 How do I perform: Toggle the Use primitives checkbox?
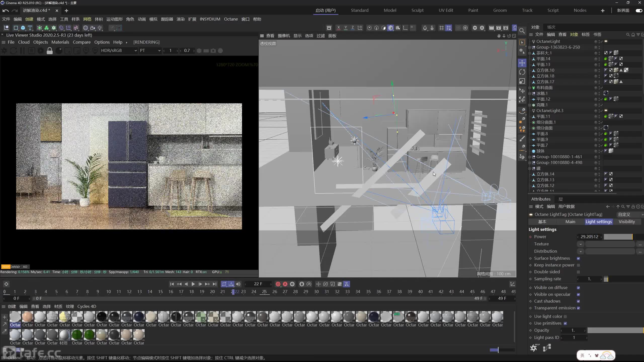tap(565, 323)
